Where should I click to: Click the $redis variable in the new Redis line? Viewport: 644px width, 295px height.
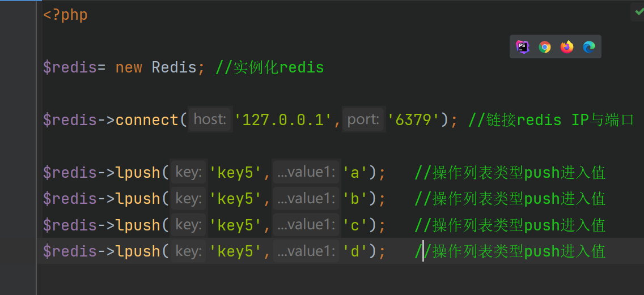pyautogui.click(x=70, y=68)
